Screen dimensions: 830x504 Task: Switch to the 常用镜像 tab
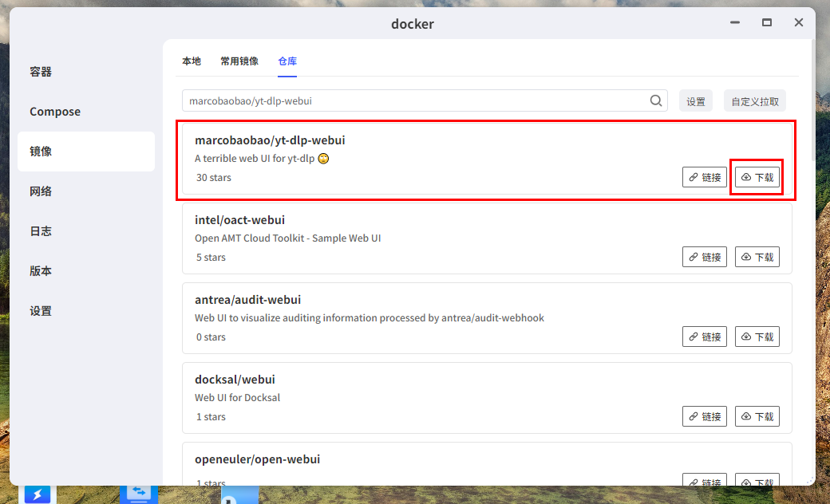(x=239, y=61)
